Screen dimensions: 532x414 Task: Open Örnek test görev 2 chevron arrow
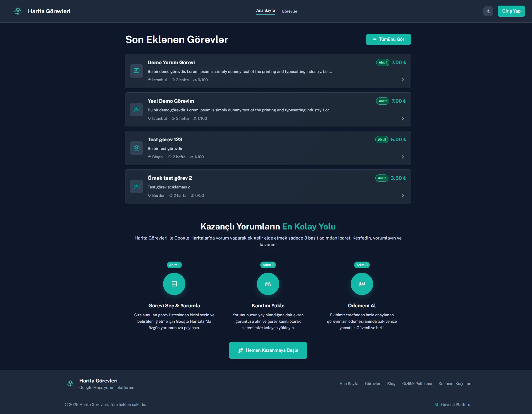pyautogui.click(x=403, y=195)
